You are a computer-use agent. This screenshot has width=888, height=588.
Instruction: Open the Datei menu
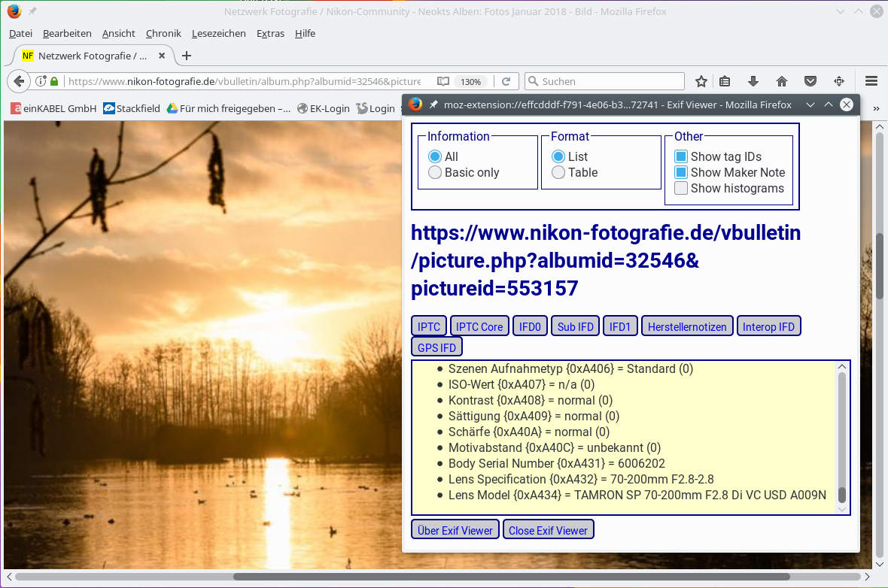(20, 33)
